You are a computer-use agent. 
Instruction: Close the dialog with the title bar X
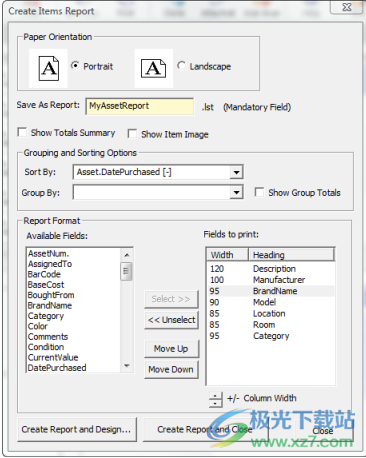tap(347, 7)
